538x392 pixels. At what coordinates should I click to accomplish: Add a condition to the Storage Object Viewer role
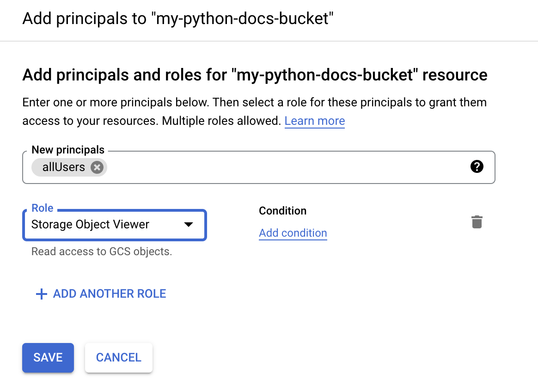pyautogui.click(x=293, y=233)
